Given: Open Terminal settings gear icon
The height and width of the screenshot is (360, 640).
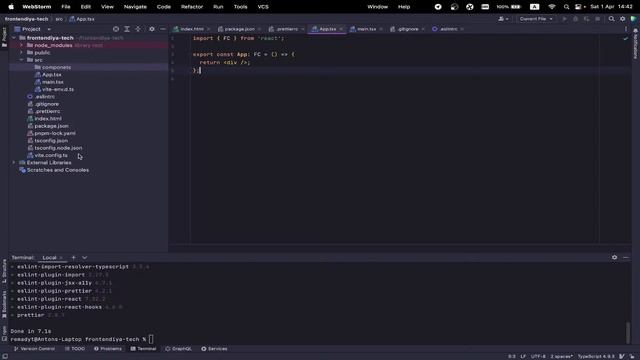Looking at the screenshot, I should [614, 258].
